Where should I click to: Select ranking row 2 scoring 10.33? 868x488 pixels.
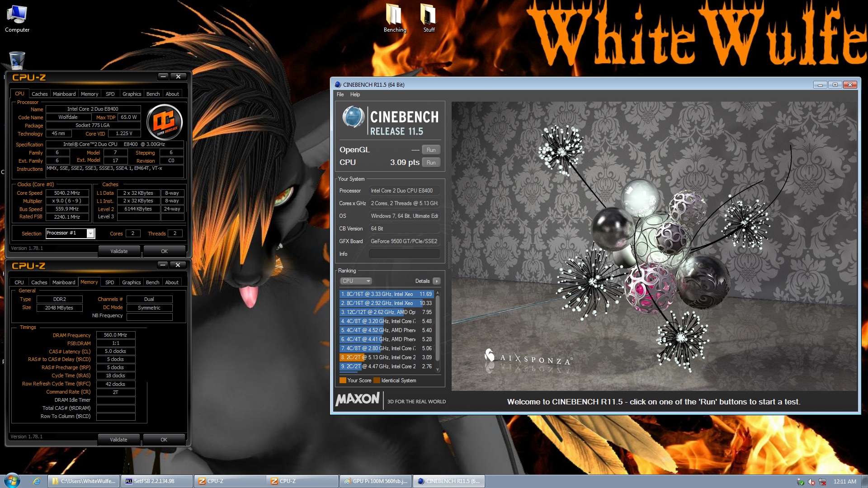point(386,303)
